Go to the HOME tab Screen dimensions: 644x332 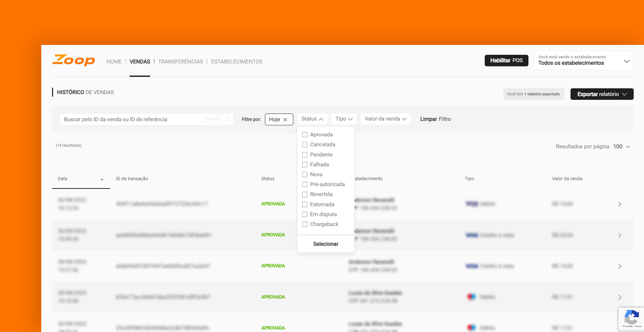coord(114,61)
